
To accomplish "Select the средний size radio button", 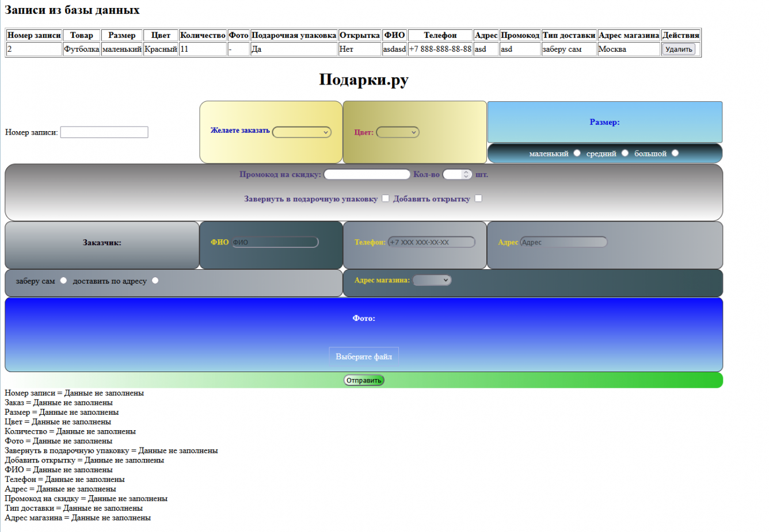I will 625,153.
